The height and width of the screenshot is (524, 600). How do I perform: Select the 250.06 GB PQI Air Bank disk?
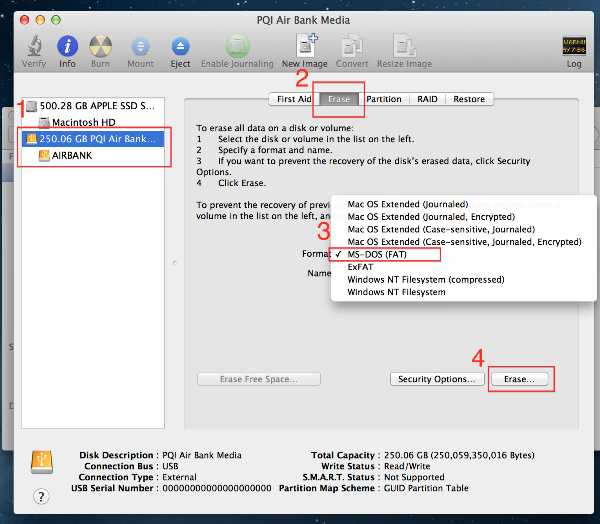tap(93, 139)
